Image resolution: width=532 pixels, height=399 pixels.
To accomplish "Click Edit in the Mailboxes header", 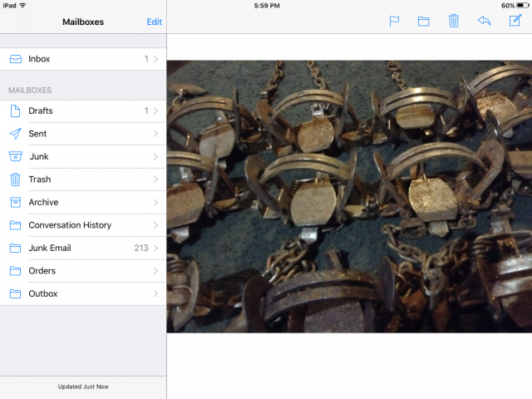I will [x=154, y=22].
